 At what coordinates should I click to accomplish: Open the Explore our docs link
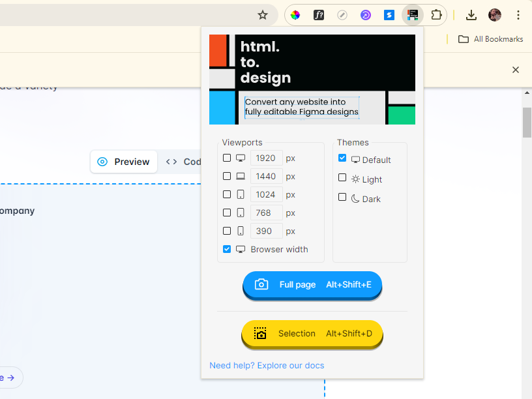pos(290,365)
